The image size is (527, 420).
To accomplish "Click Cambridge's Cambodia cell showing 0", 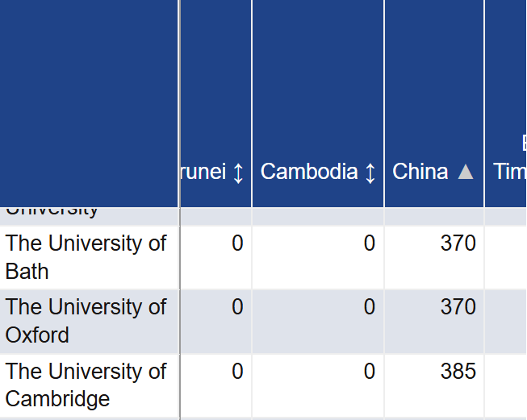I will click(369, 372).
